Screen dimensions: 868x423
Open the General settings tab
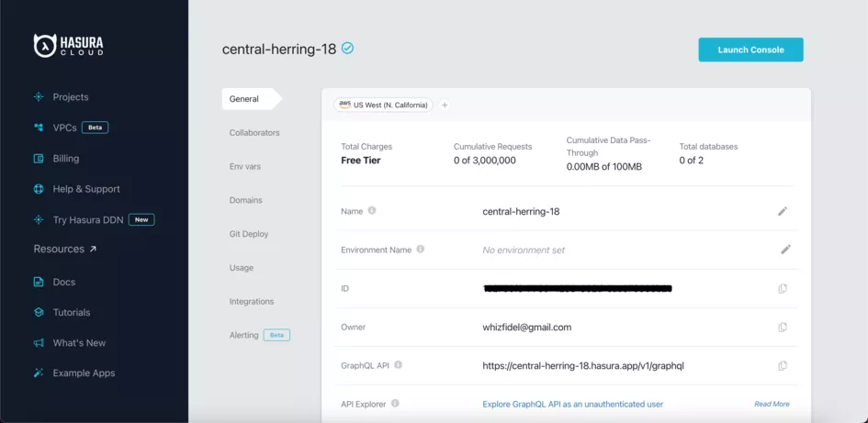point(252,99)
